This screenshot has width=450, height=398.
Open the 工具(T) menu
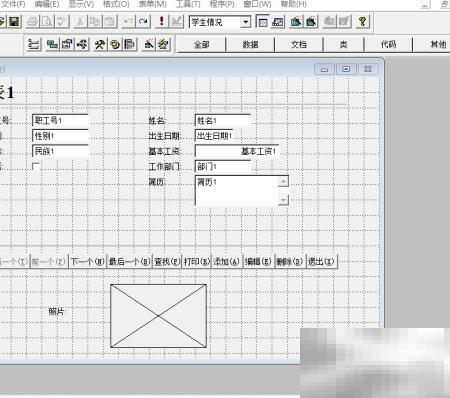[x=188, y=4]
